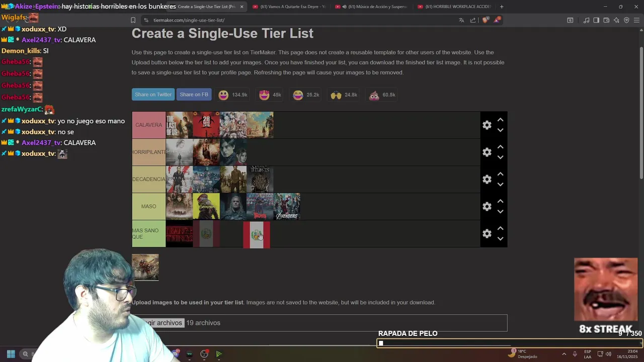Open settings gear for DECADENCIA row
644x362 pixels.
pyautogui.click(x=487, y=179)
